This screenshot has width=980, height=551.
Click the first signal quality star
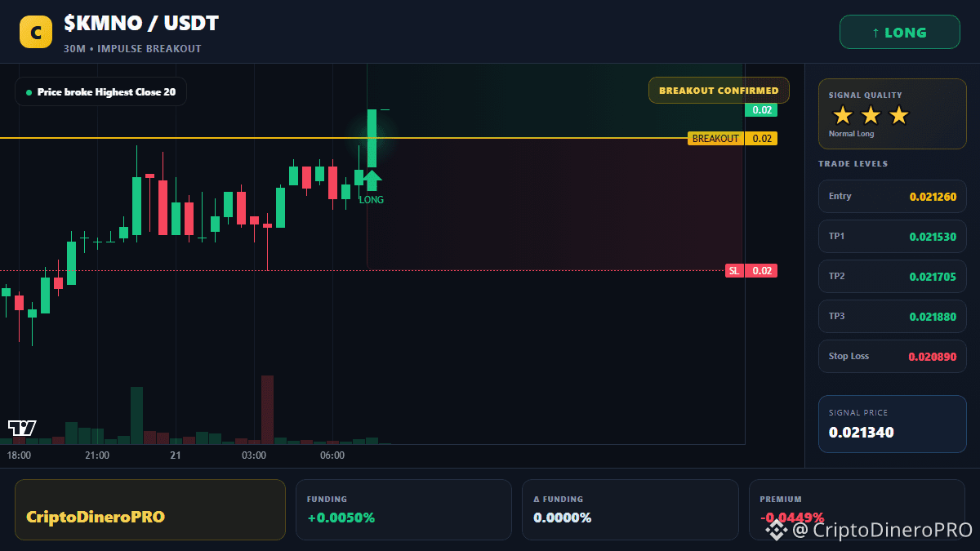point(843,116)
